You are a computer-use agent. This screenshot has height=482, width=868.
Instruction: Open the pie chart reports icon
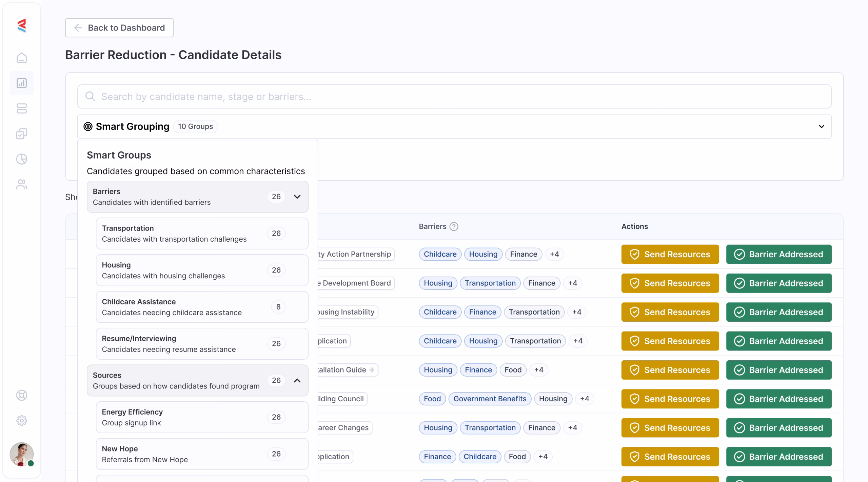pyautogui.click(x=22, y=159)
